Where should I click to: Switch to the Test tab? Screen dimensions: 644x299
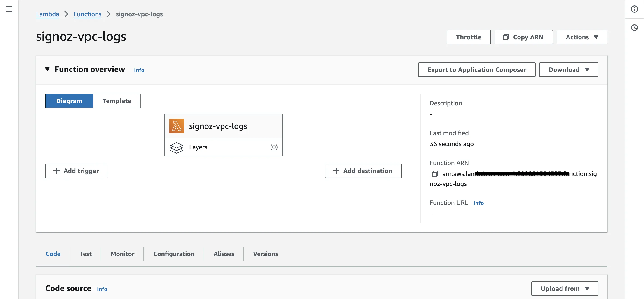[86, 254]
